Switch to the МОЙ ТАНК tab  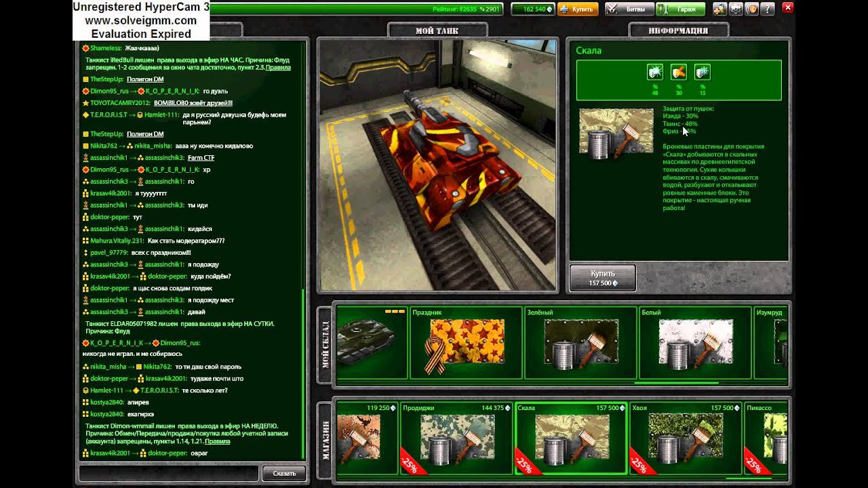point(437,30)
